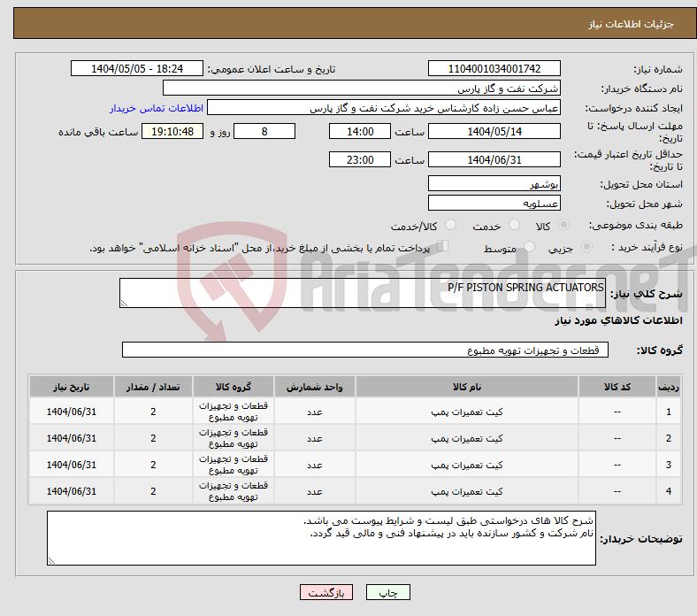697x616 pixels.
Task: Click the date 1404/06/31 in row 4
Action: [71, 491]
